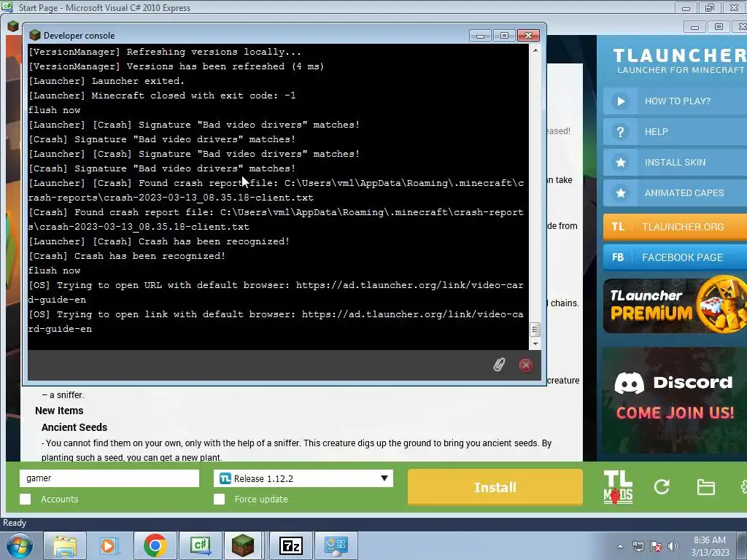Open the Windows Start orb
The height and width of the screenshot is (560, 747).
[19, 545]
